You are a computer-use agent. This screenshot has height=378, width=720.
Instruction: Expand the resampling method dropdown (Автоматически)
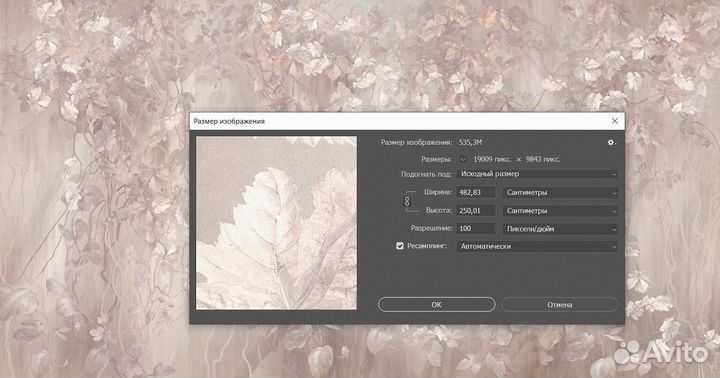point(537,247)
